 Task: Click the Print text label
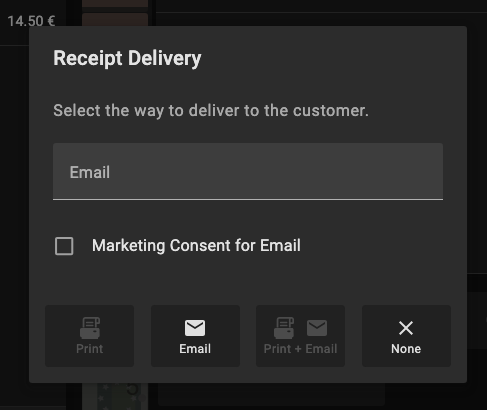[90, 349]
